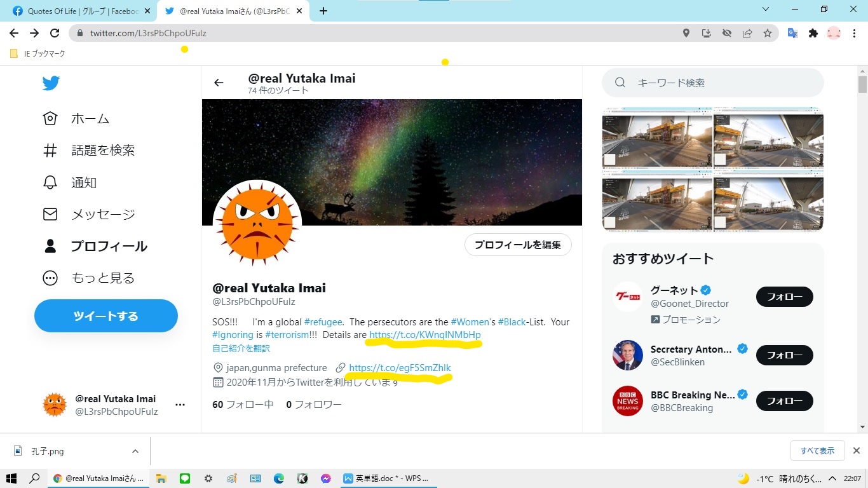Click the back arrow beside profile name

[x=219, y=83]
